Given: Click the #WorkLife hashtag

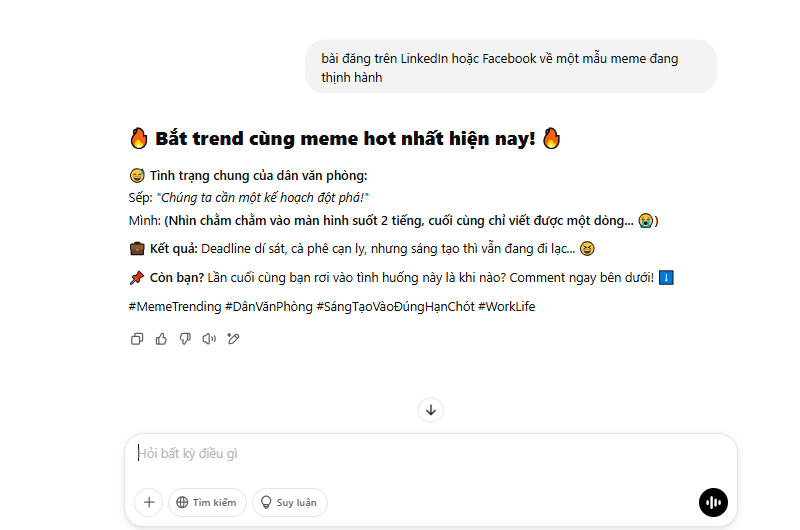Looking at the screenshot, I should (x=507, y=307).
